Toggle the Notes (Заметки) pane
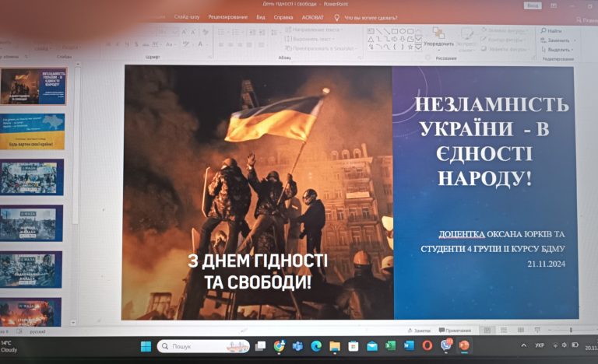 (419, 331)
